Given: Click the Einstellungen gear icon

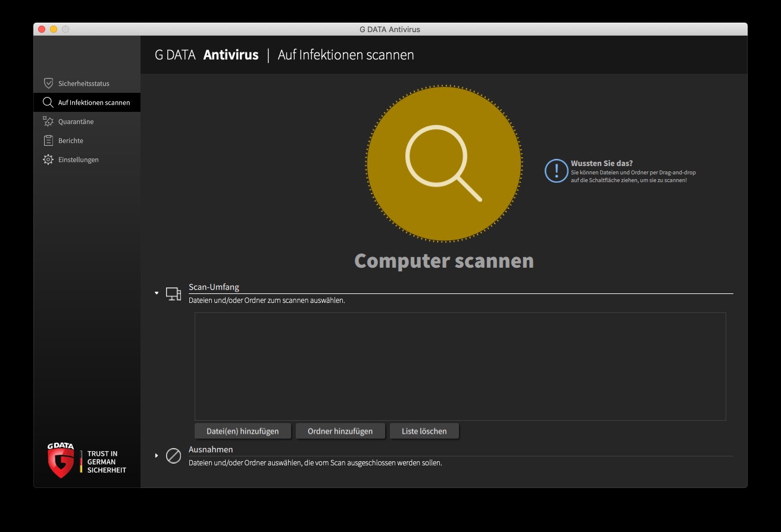Looking at the screenshot, I should pos(48,159).
